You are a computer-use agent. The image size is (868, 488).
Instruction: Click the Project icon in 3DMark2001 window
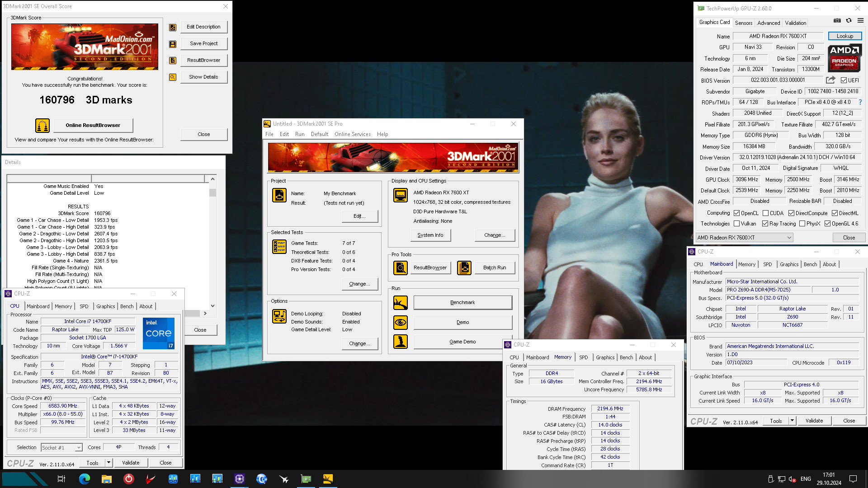click(279, 195)
